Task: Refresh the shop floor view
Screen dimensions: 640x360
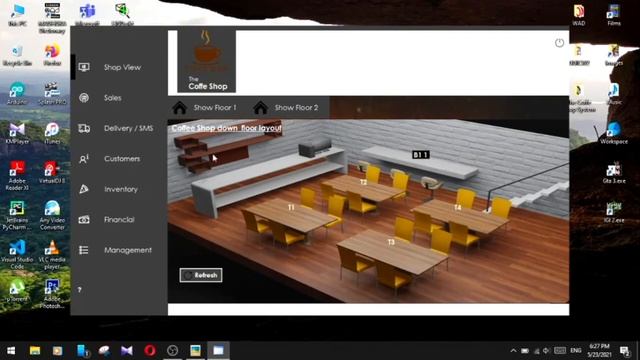Action: click(x=201, y=275)
